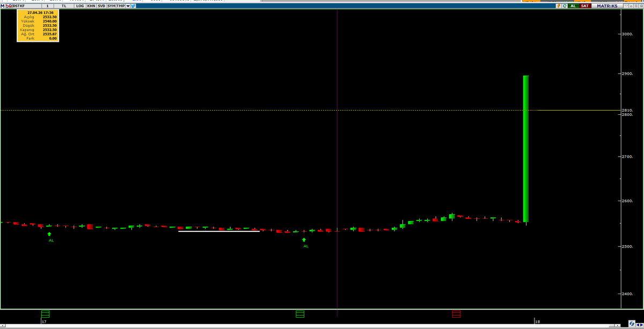Click the first green news marker at the bottom

[x=45, y=313]
